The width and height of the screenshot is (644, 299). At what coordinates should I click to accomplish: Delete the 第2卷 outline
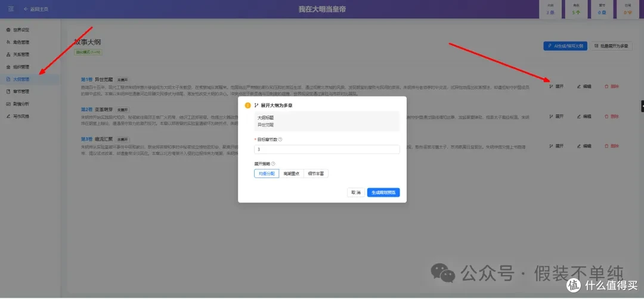[612, 117]
